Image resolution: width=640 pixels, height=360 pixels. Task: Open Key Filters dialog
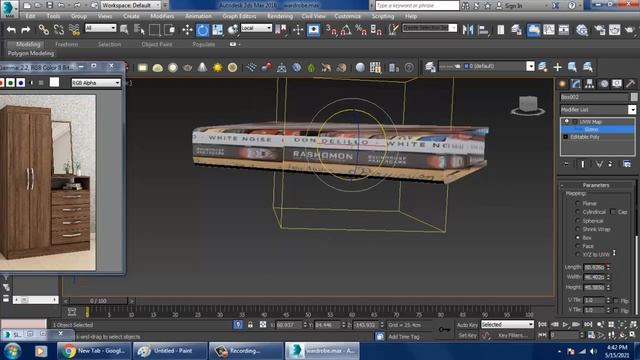coord(513,335)
